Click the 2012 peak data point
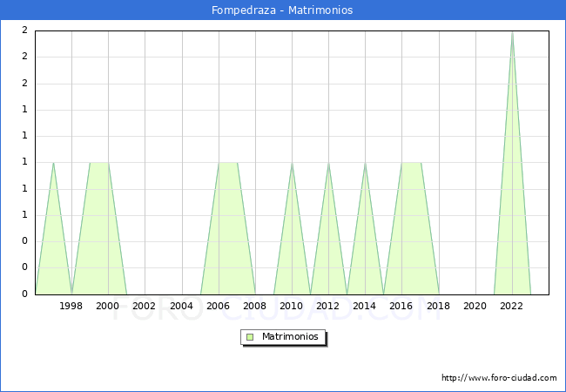The height and width of the screenshot is (392, 566). pos(328,163)
